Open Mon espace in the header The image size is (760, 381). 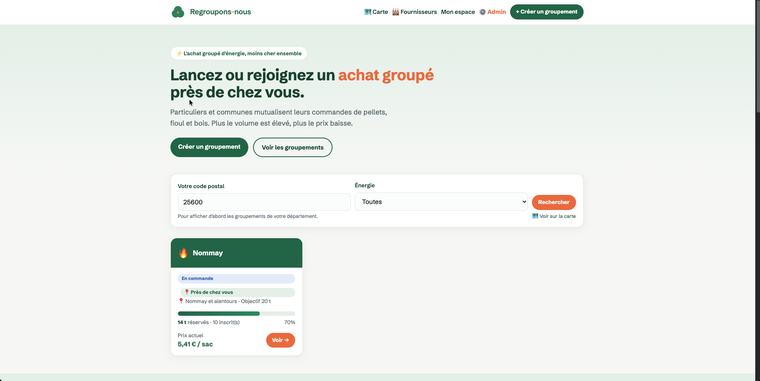click(458, 12)
